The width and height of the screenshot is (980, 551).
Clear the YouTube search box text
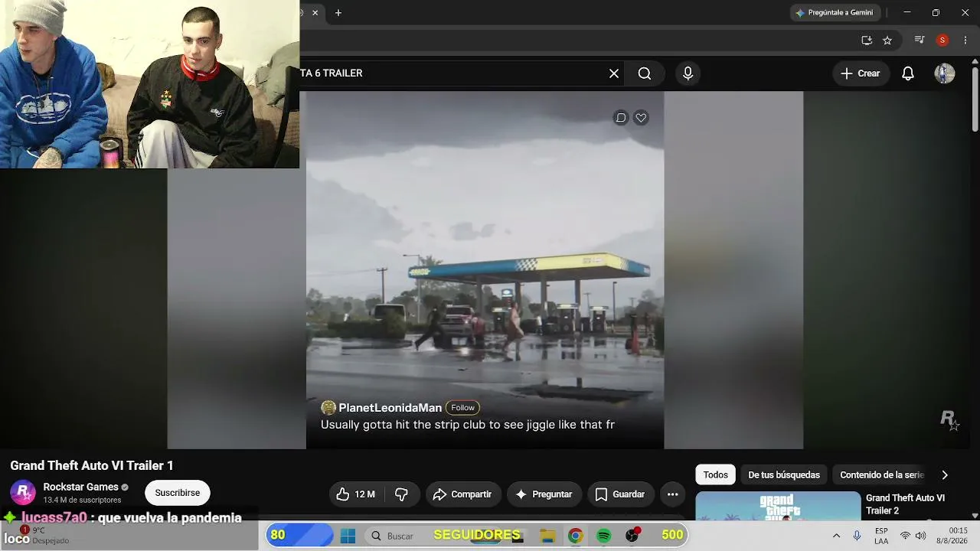(x=614, y=73)
